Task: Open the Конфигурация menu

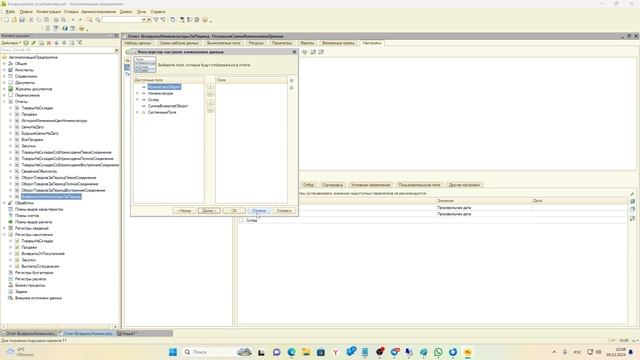Action: coord(49,12)
